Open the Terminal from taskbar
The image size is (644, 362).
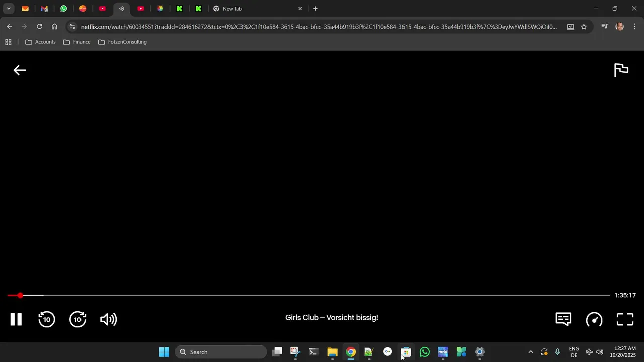pos(313,352)
